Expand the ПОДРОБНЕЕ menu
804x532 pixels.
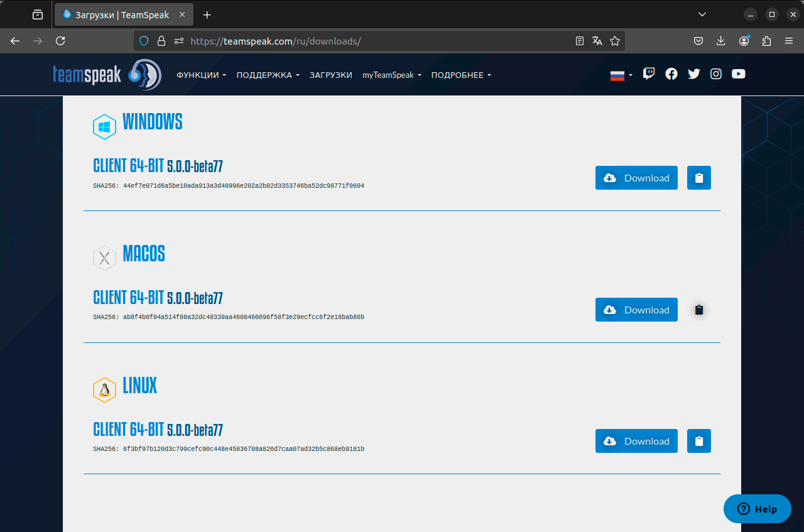tap(461, 75)
